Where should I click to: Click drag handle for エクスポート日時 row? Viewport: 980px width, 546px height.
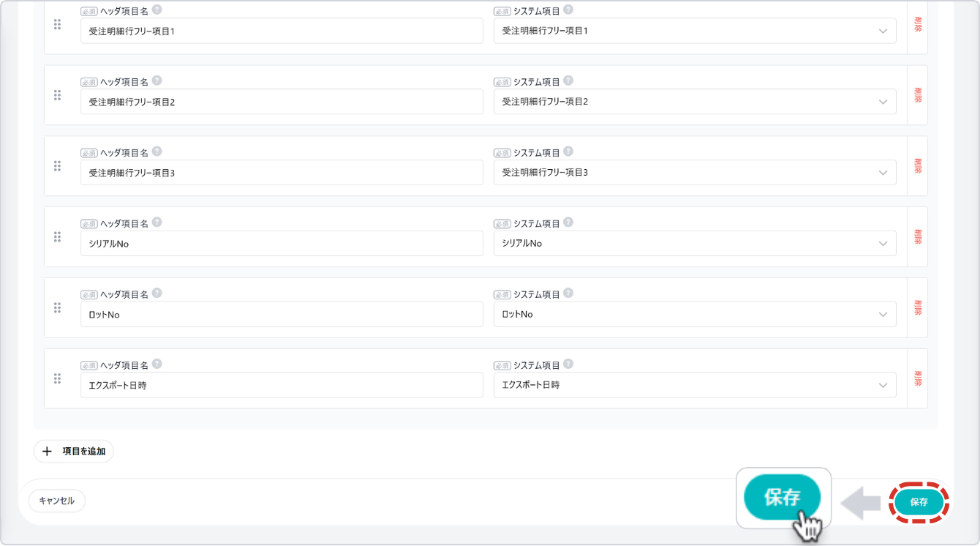coord(57,378)
